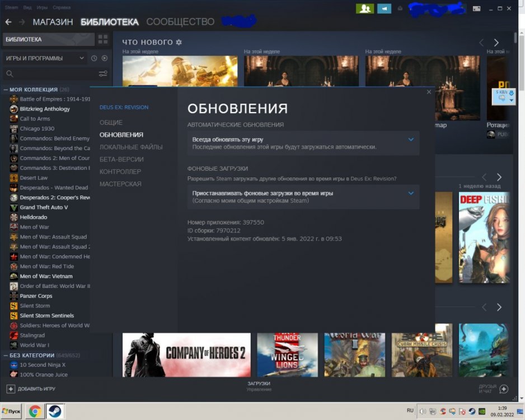Open the blue announcements megaphone icon
Screen dimensions: 525x420
(384, 8)
